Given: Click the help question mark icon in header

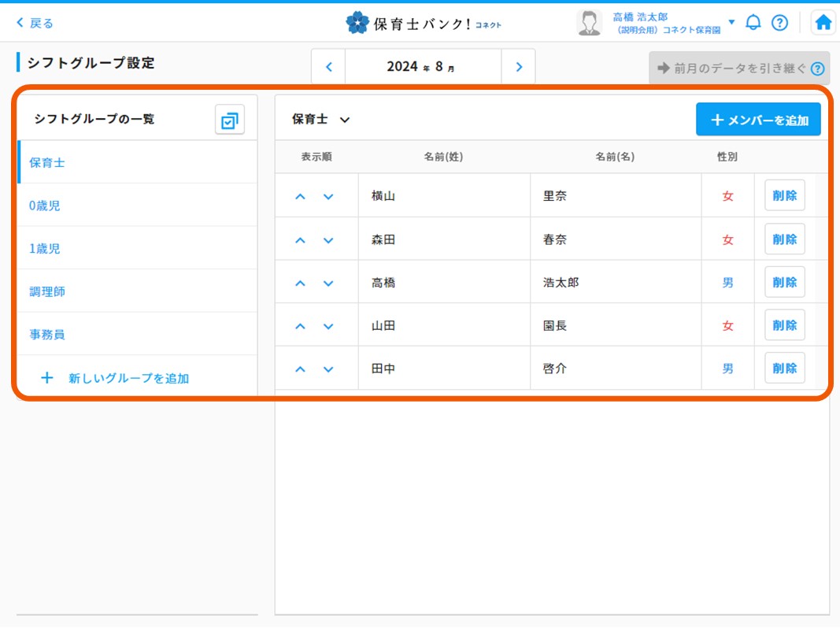Looking at the screenshot, I should (x=779, y=23).
